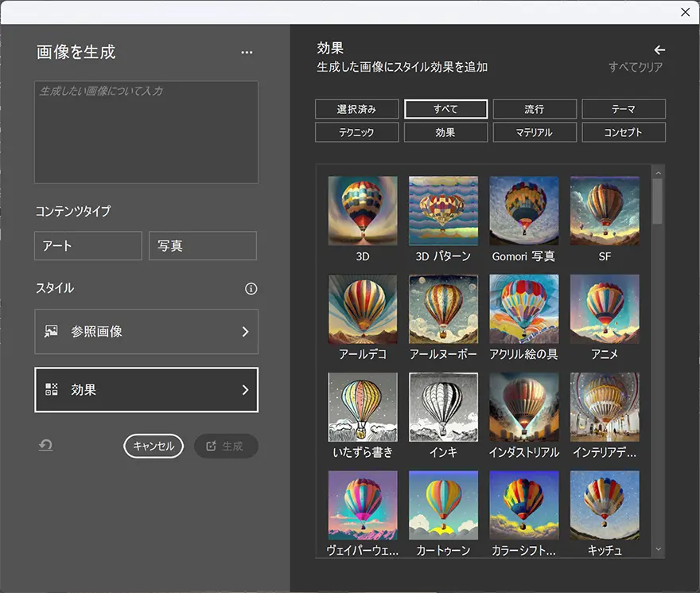Switch to the テーマ tab
Screen dimensions: 700x593
click(x=624, y=109)
